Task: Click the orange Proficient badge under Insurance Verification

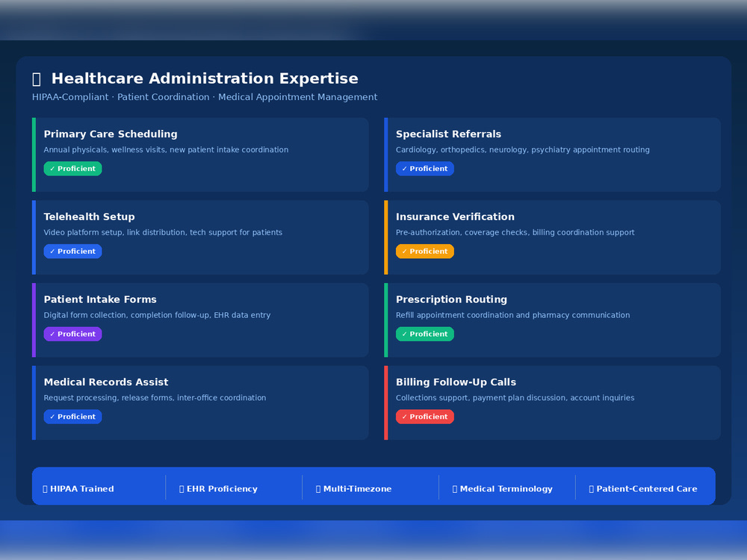Action: pyautogui.click(x=425, y=251)
